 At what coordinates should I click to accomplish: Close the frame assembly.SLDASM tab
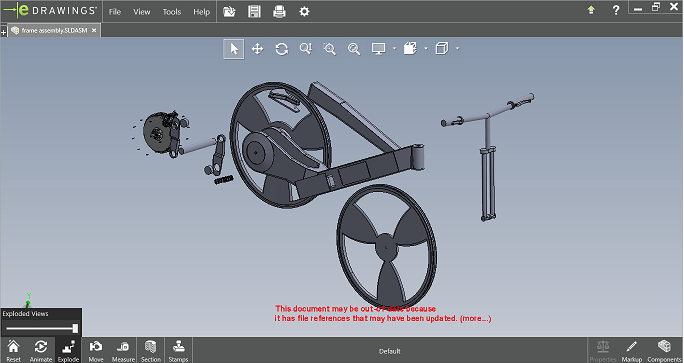(x=94, y=31)
